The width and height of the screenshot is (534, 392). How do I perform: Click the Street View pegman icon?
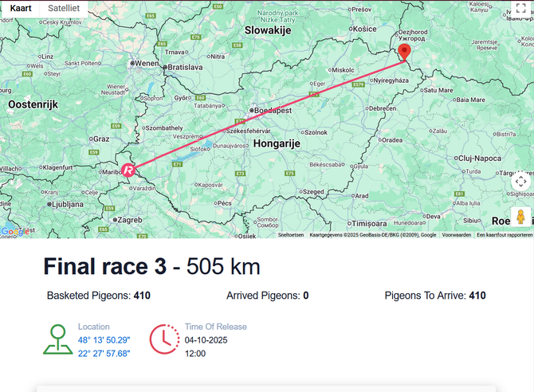(520, 218)
